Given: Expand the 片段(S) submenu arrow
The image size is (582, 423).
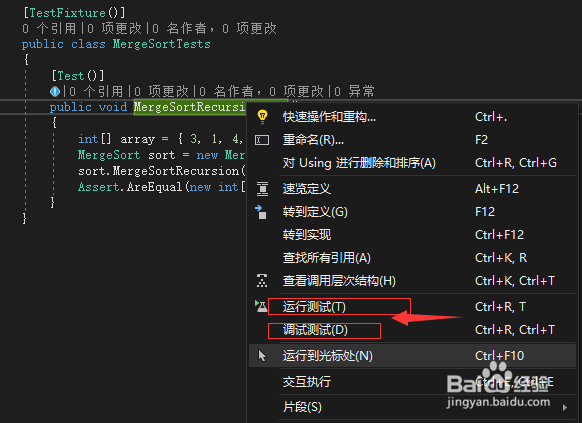Looking at the screenshot, I should pos(565,407).
